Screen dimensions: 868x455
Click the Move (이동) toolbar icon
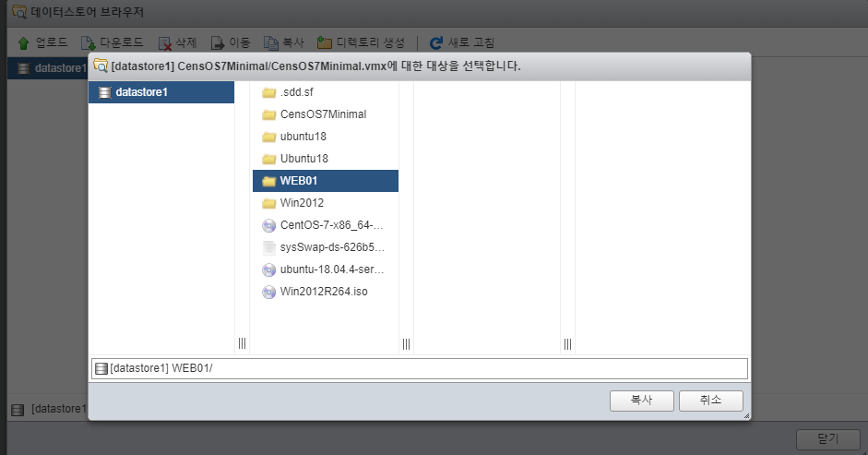(x=218, y=42)
